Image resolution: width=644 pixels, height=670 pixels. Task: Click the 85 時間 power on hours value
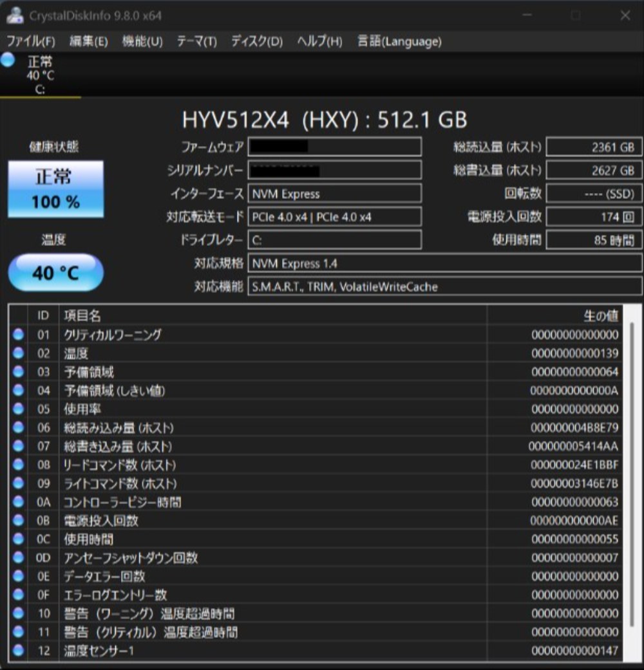[x=594, y=239]
